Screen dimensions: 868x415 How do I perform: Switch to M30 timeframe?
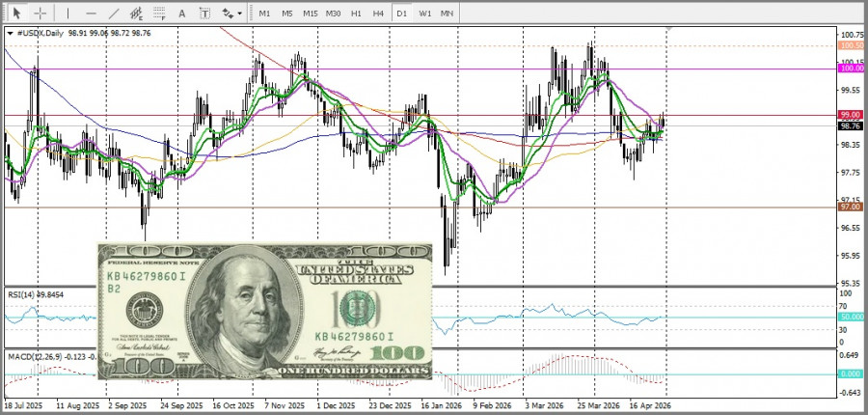point(333,13)
